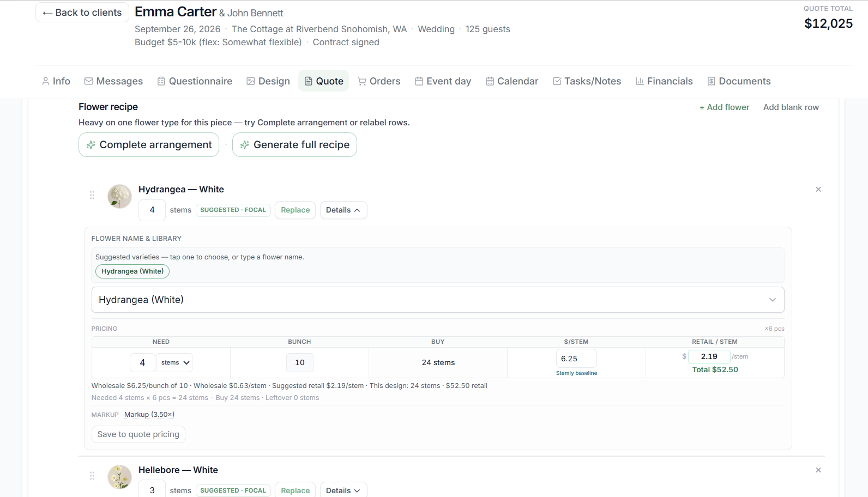The height and width of the screenshot is (497, 868).
Task: Remove the Hellebore White flower row
Action: pos(818,470)
